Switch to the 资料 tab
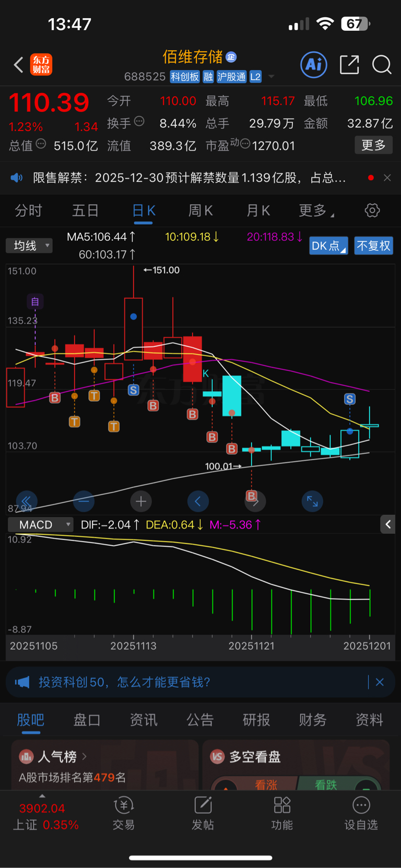 (369, 720)
